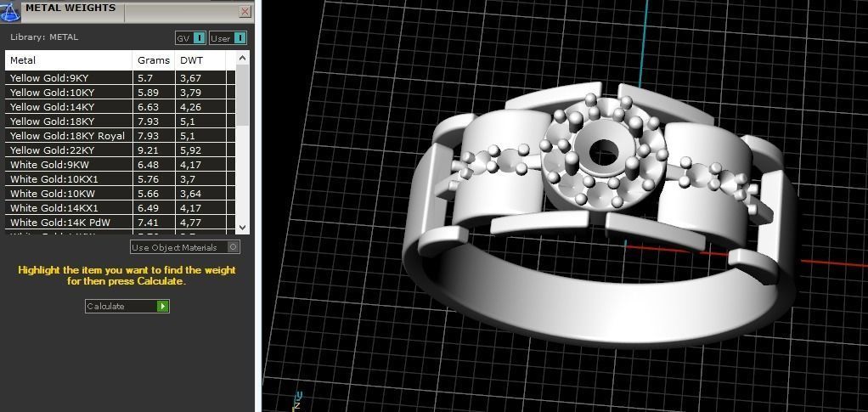Image resolution: width=868 pixels, height=412 pixels.
Task: Click the 9.21 grams value
Action: click(147, 150)
